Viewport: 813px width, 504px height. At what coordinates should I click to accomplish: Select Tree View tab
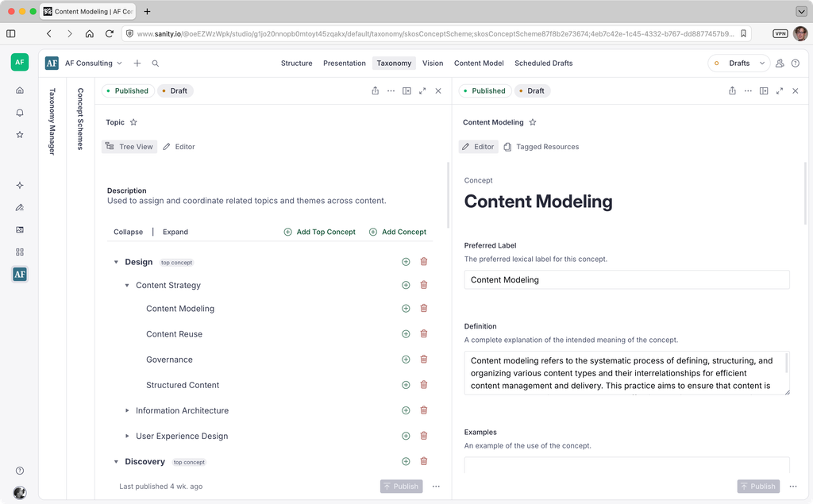[129, 147]
